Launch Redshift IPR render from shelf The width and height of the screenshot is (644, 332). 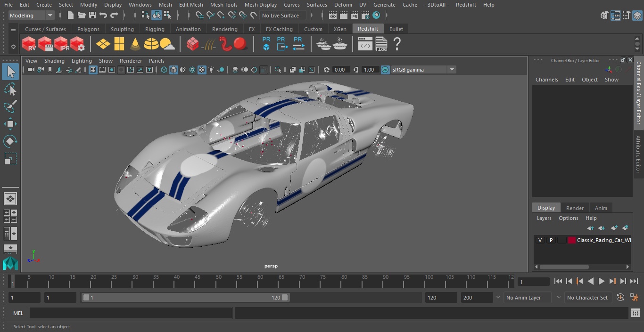click(x=61, y=44)
